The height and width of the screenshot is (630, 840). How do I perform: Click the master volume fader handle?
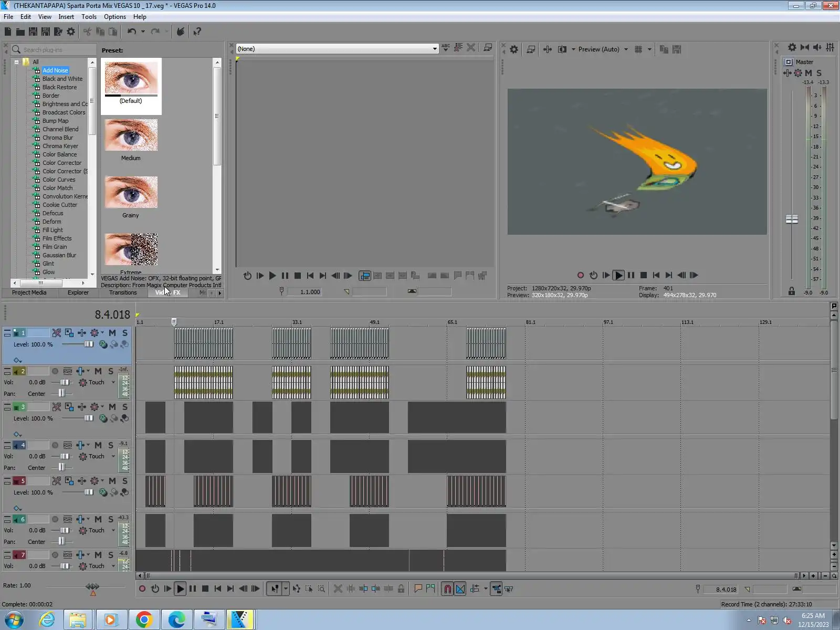coord(792,219)
